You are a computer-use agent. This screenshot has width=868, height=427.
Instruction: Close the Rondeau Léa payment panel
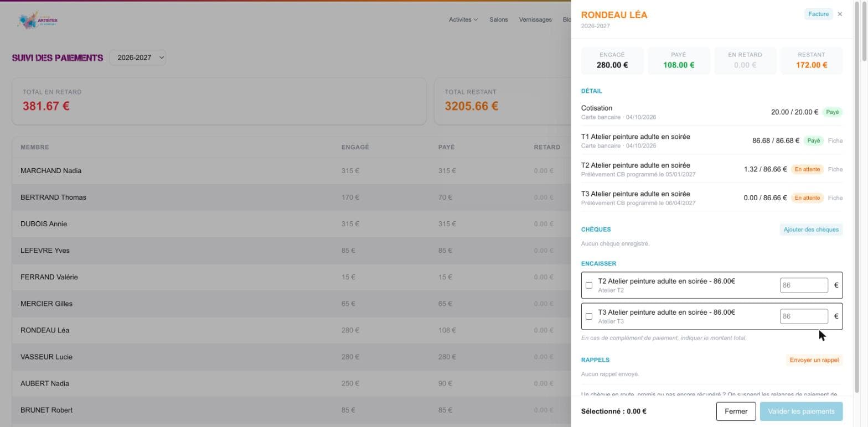pos(840,14)
